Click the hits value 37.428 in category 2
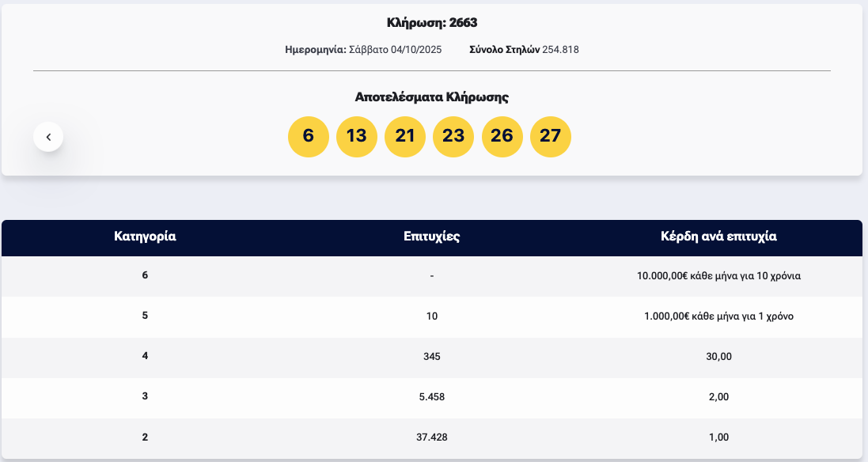The height and width of the screenshot is (462, 868). coord(432,436)
